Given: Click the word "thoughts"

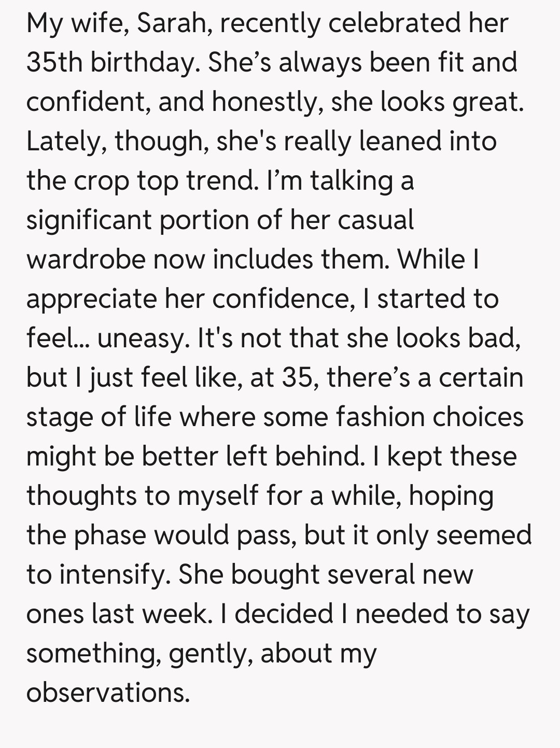Looking at the screenshot, I should [x=81, y=496].
